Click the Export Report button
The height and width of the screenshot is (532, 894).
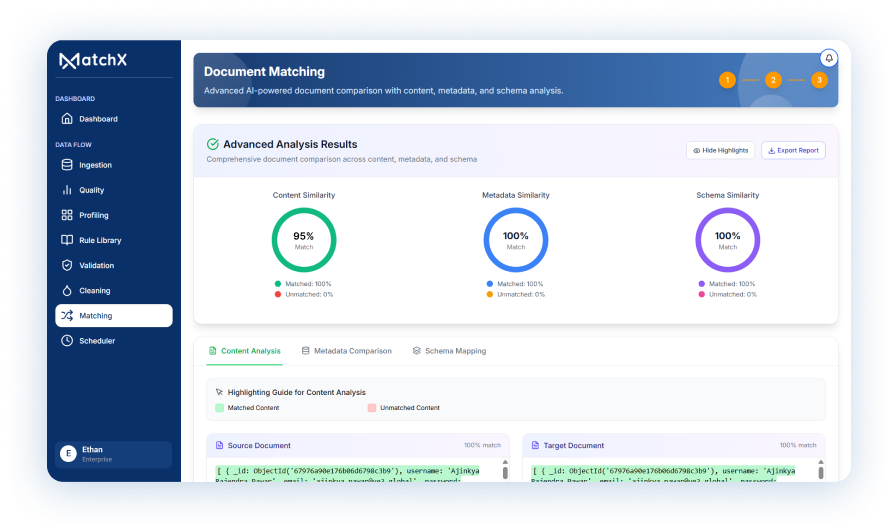click(793, 151)
